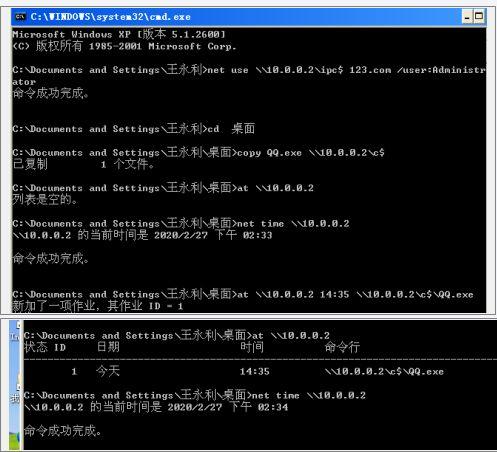Click the cmd.exe title bar icon
The width and height of the screenshot is (497, 452).
pos(20,16)
